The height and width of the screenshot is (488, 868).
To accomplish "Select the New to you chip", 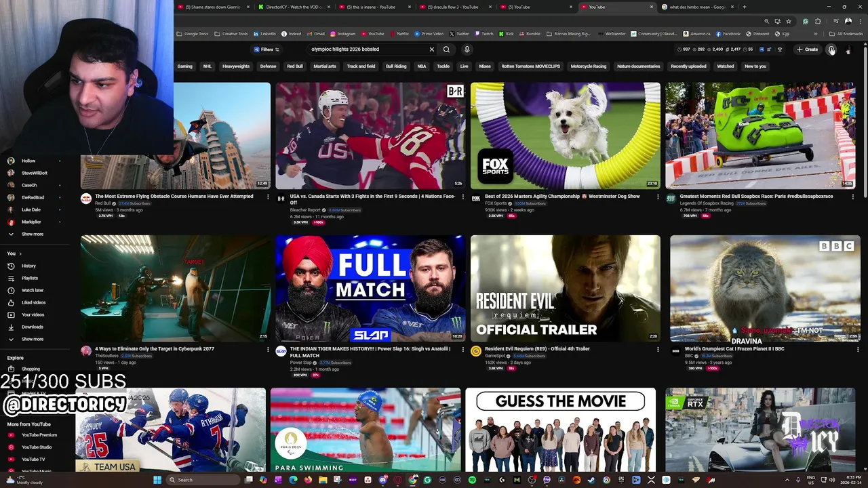I will 755,66.
